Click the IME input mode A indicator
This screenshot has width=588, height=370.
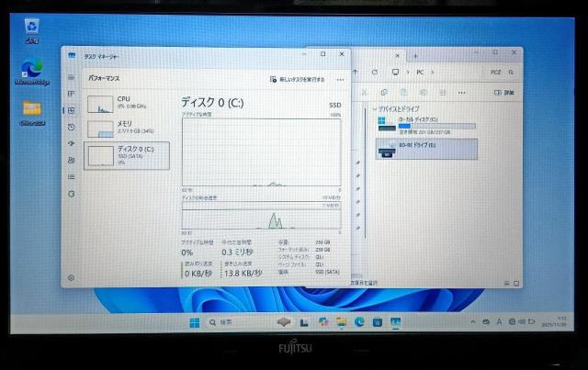point(499,321)
